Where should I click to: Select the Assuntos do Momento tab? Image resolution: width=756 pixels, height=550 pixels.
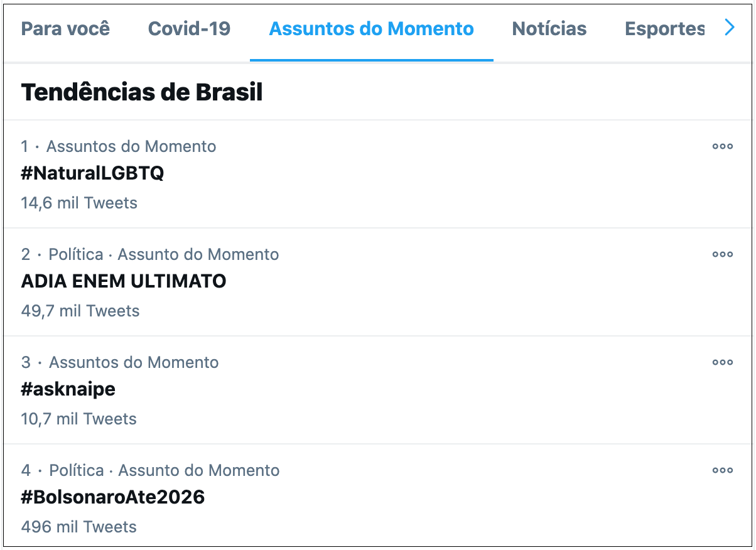tap(371, 29)
